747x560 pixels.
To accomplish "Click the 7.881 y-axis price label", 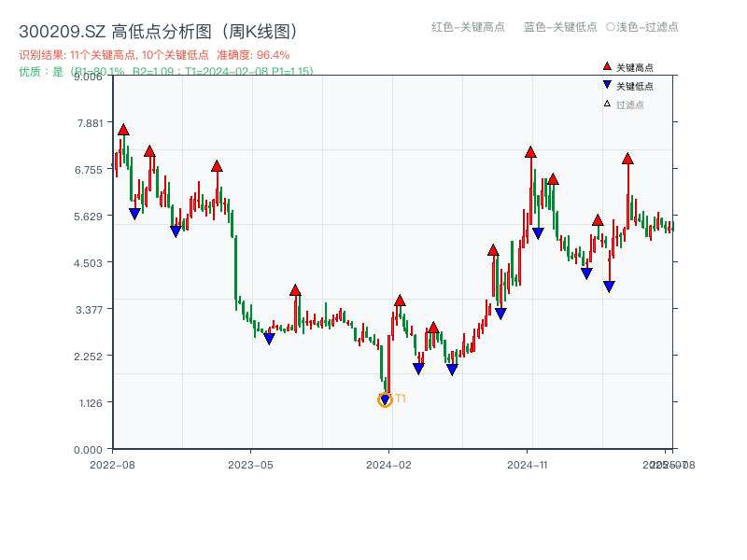I will [x=91, y=123].
